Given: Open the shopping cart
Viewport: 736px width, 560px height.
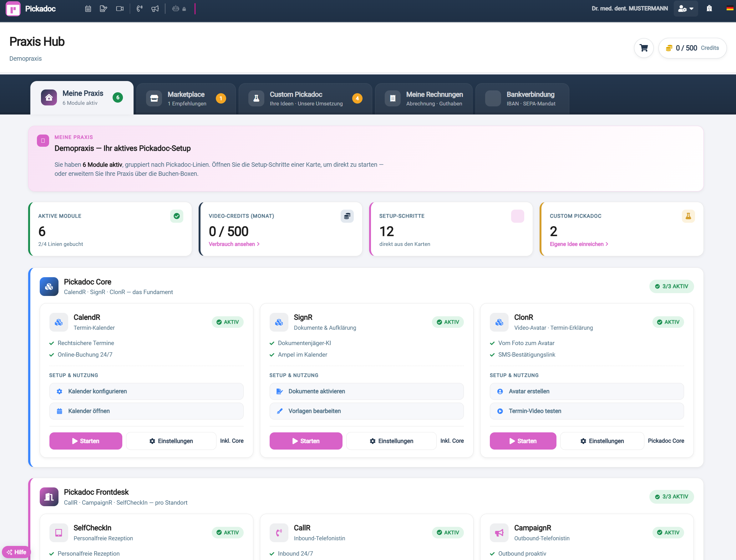Looking at the screenshot, I should pos(644,48).
